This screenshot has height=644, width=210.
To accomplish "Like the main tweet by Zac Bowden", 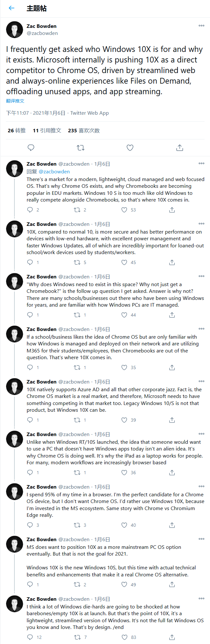I will pos(130,148).
